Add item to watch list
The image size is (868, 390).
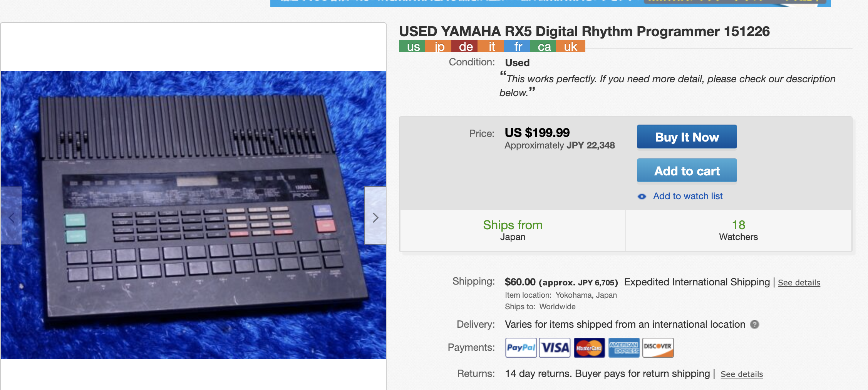688,196
